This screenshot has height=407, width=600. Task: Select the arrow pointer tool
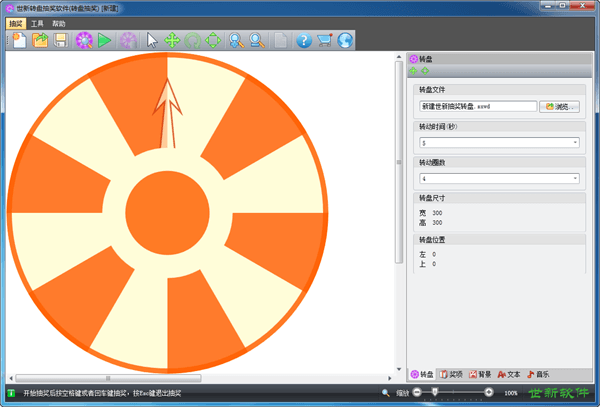click(152, 40)
